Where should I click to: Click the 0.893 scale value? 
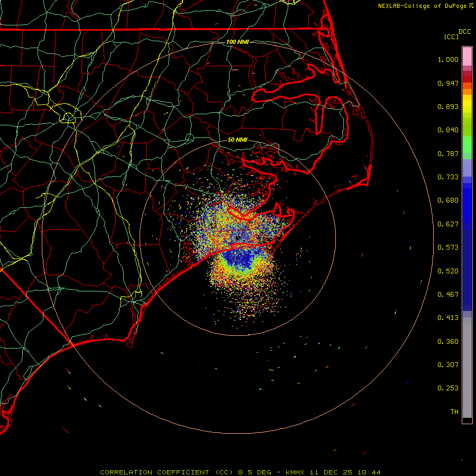[448, 106]
